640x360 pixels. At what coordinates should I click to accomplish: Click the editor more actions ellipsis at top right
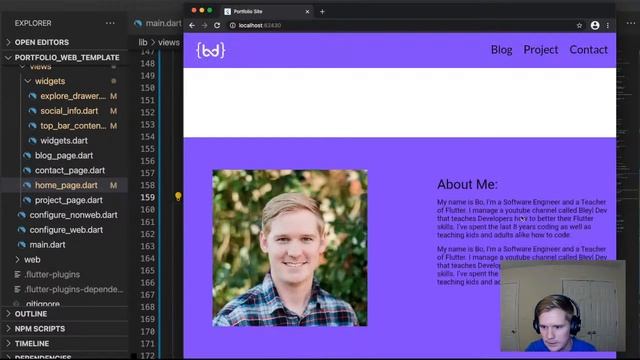tap(630, 23)
